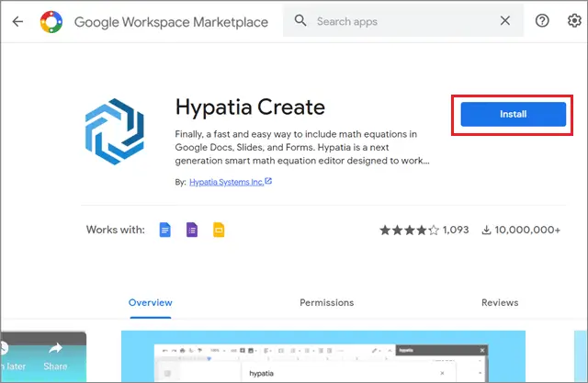
Task: Go back using the left arrow
Action: pos(17,21)
